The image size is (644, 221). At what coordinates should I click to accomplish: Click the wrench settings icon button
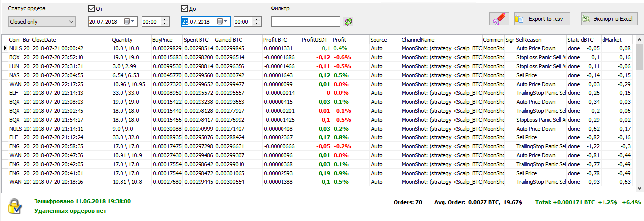pos(499,19)
